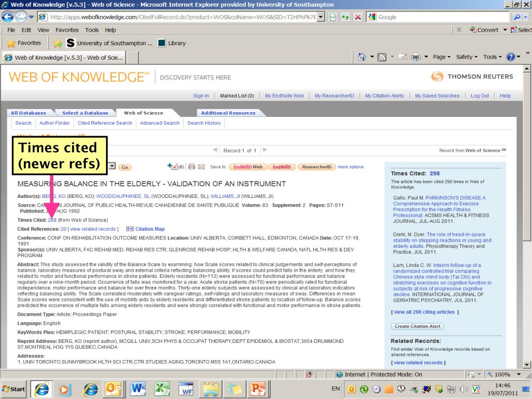Click the Create Citation Alert button
This screenshot has height=399, width=532.
click(417, 326)
